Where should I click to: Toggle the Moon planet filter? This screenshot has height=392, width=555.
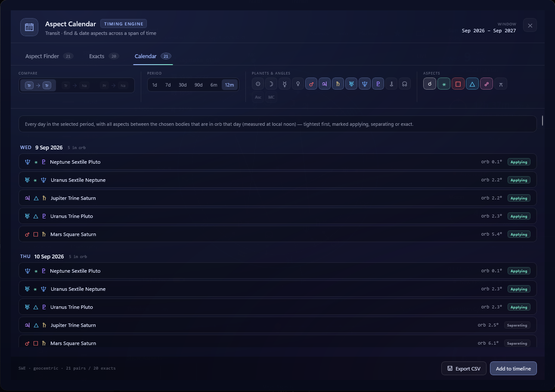click(271, 84)
